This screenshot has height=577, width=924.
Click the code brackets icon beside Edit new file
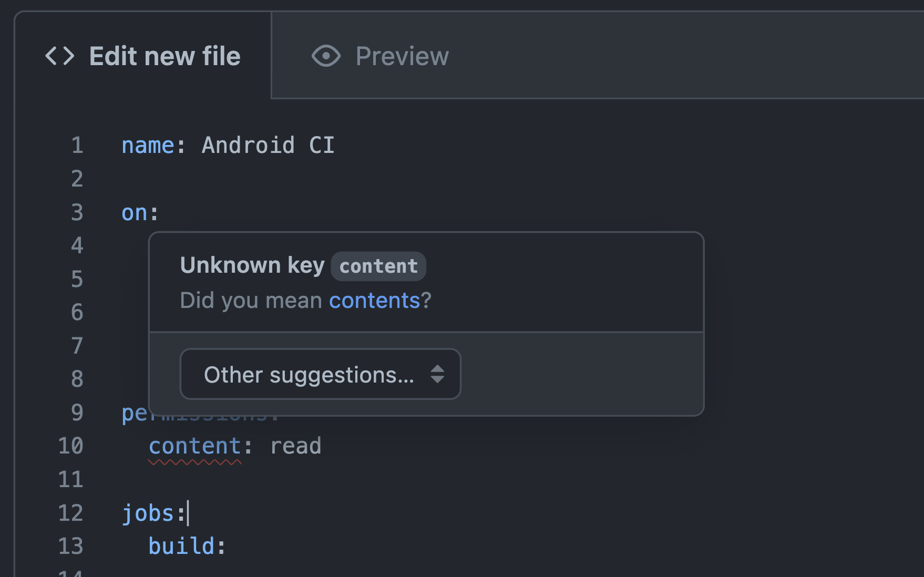pos(60,56)
